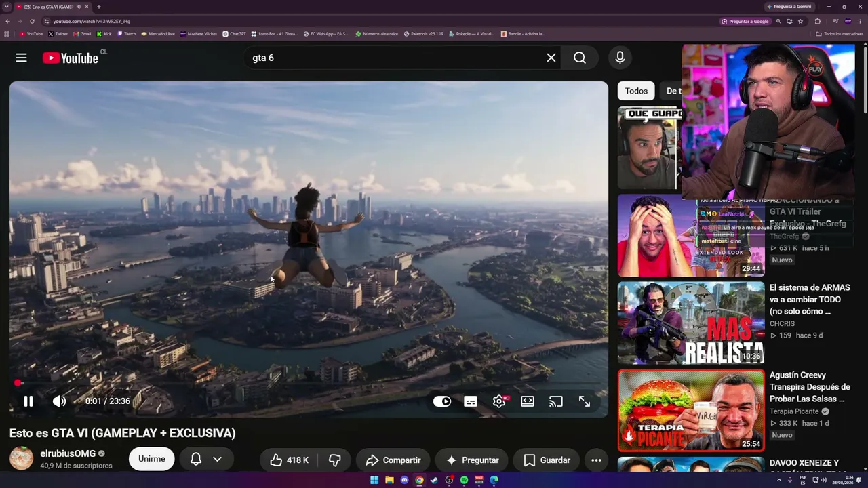Image resolution: width=868 pixels, height=488 pixels.
Task: Share the video via Compartir
Action: [393, 460]
